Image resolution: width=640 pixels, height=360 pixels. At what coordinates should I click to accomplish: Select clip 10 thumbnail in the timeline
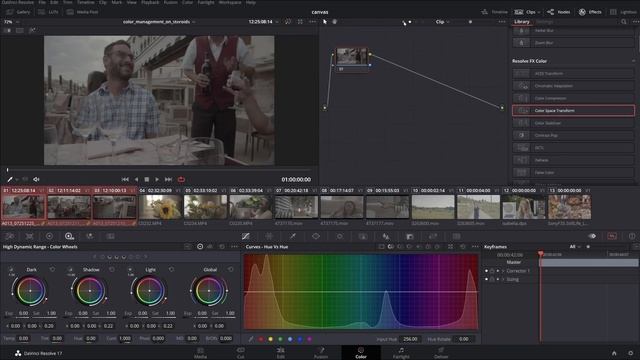tap(433, 207)
